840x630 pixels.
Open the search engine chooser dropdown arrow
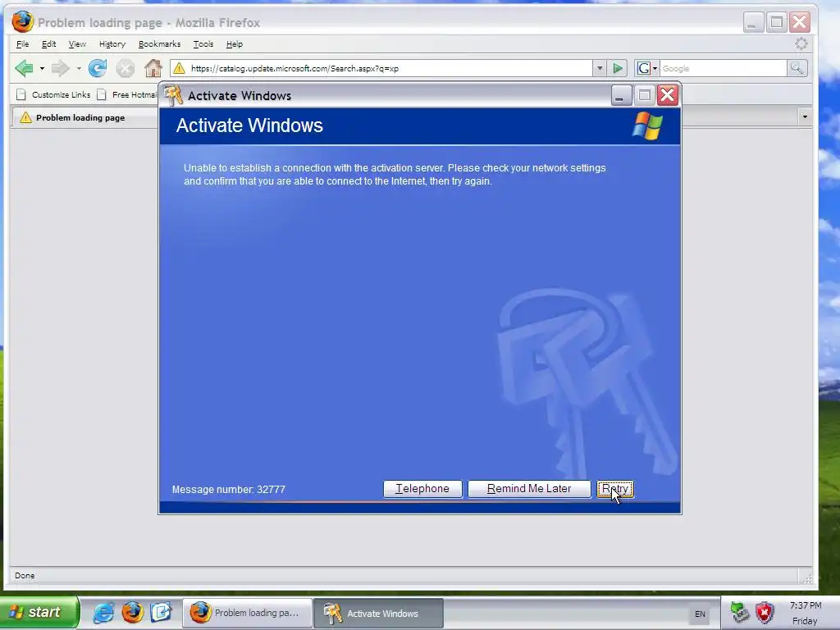[x=655, y=68]
